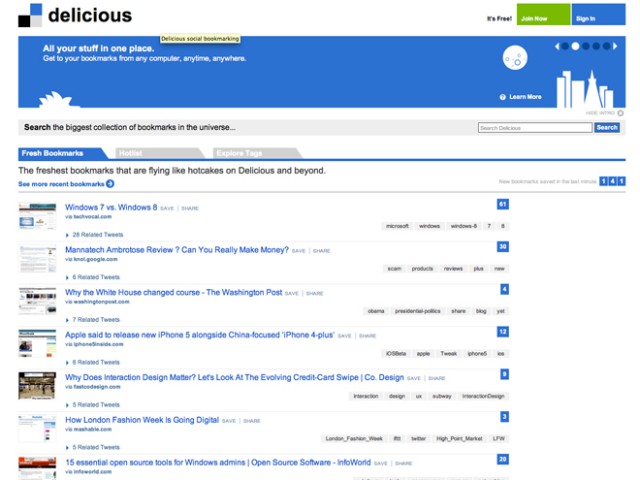
Task: Select the third carousel dot
Action: (586, 46)
